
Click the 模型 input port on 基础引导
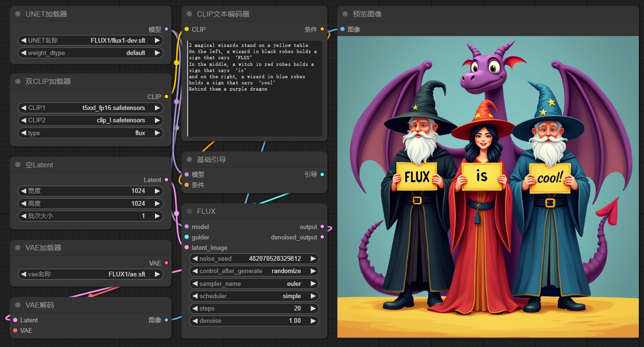187,175
